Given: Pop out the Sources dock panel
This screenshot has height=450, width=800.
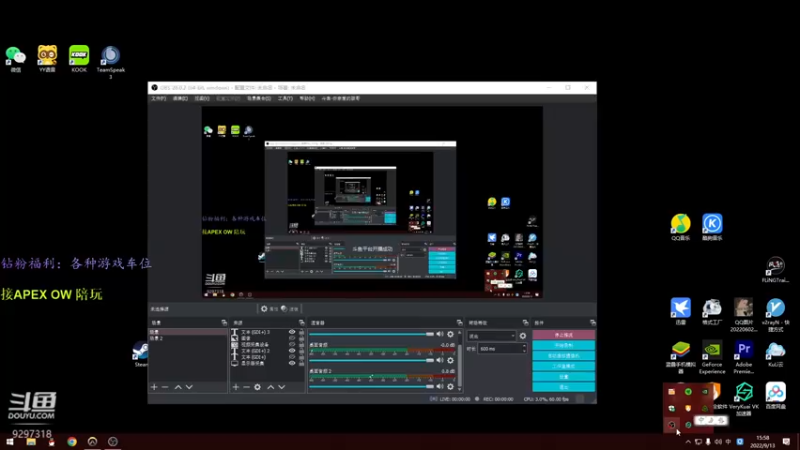Looking at the screenshot, I should pyautogui.click(x=302, y=322).
